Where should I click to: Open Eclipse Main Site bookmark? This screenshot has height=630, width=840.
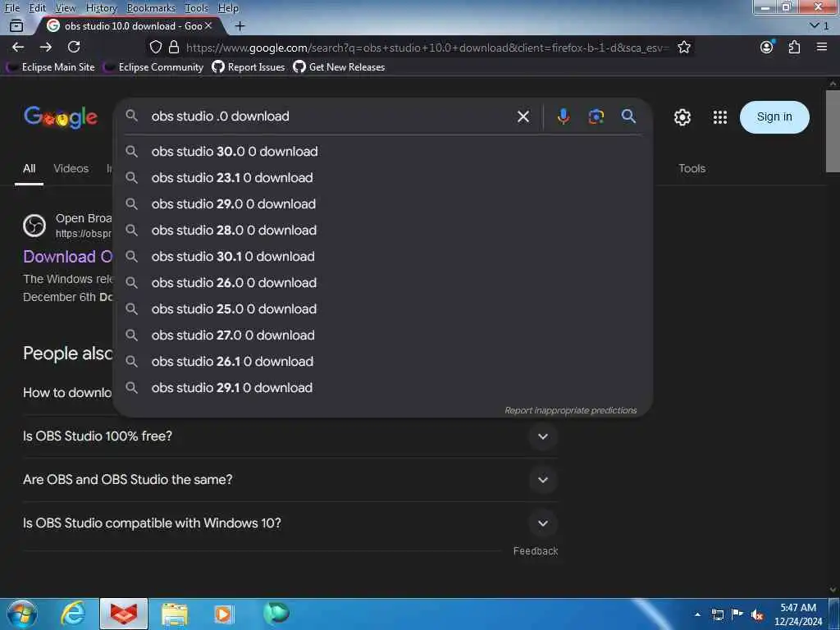[50, 67]
